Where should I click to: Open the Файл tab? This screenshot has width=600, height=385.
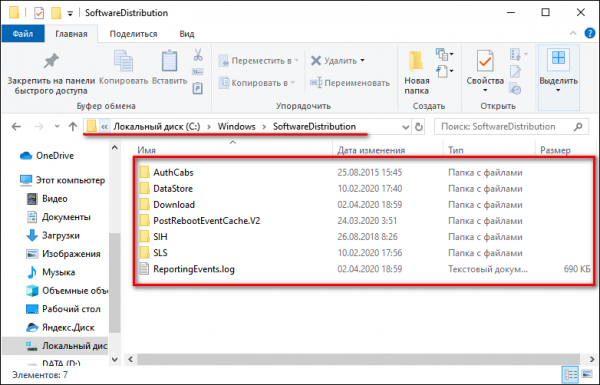point(23,34)
